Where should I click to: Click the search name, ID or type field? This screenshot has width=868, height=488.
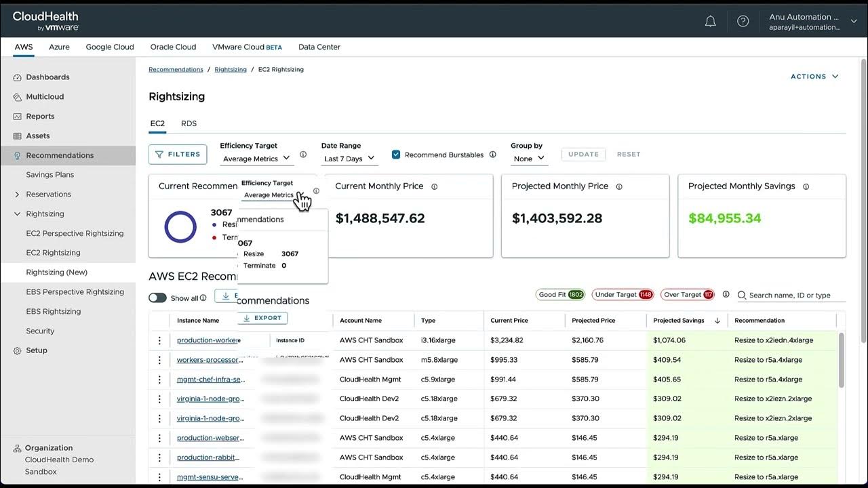[791, 296]
